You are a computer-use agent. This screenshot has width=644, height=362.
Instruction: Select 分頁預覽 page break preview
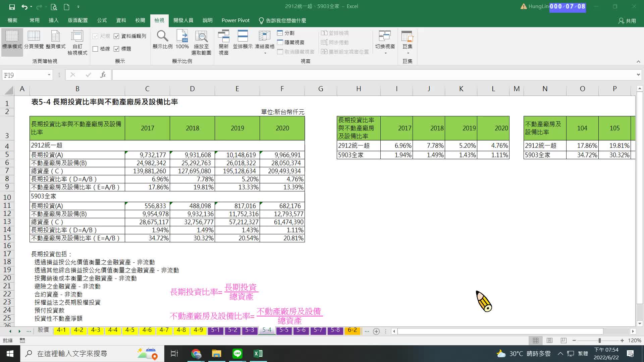coord(34,40)
